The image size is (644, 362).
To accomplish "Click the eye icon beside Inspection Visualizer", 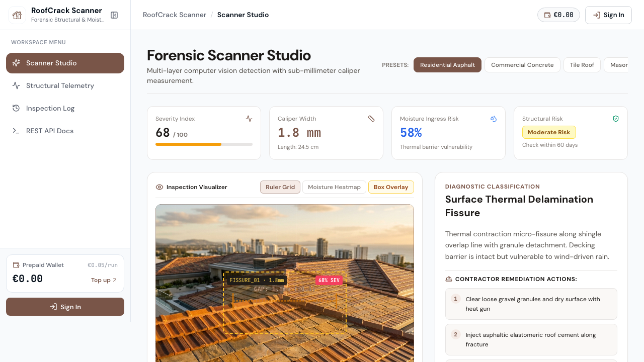I will pos(159,187).
